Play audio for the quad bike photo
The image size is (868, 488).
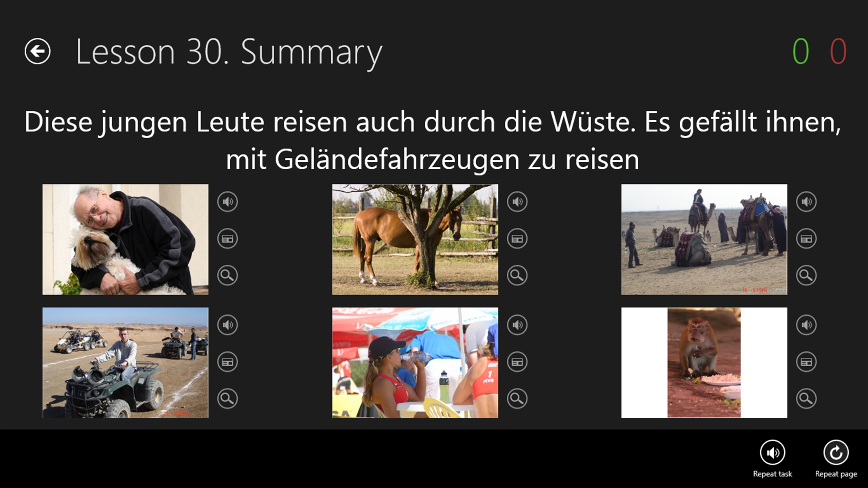[227, 325]
